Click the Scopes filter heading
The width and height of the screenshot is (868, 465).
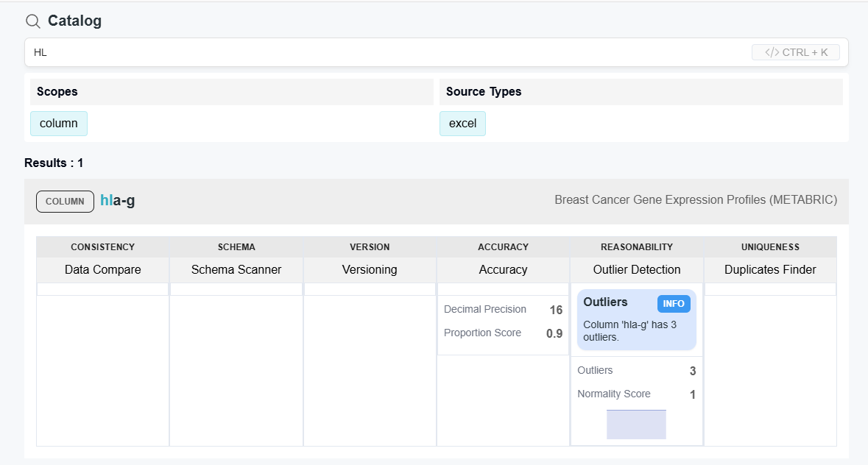(x=57, y=92)
